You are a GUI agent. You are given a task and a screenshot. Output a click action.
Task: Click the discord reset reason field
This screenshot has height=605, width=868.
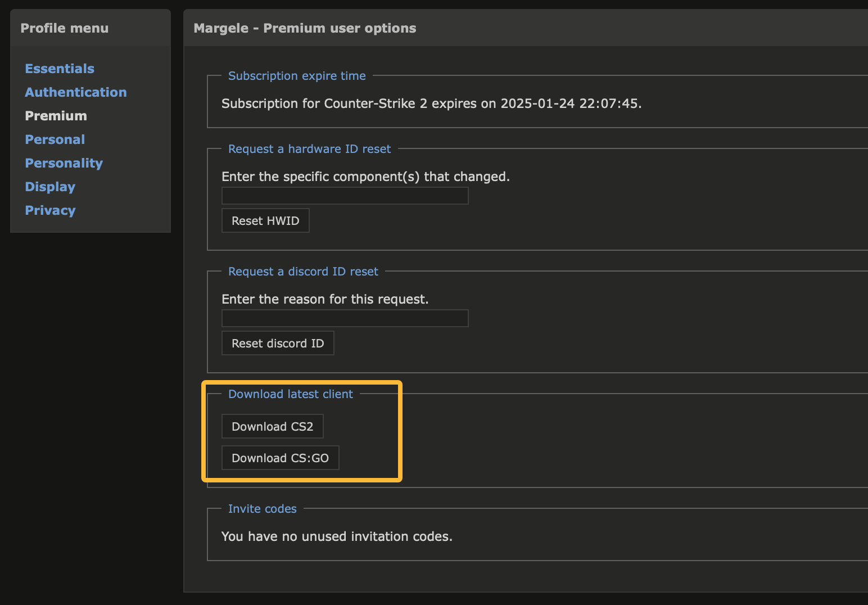tap(345, 319)
